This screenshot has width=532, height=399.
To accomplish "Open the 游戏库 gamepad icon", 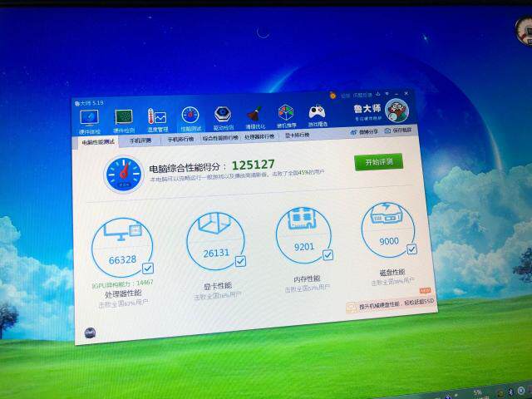I will click(x=317, y=112).
